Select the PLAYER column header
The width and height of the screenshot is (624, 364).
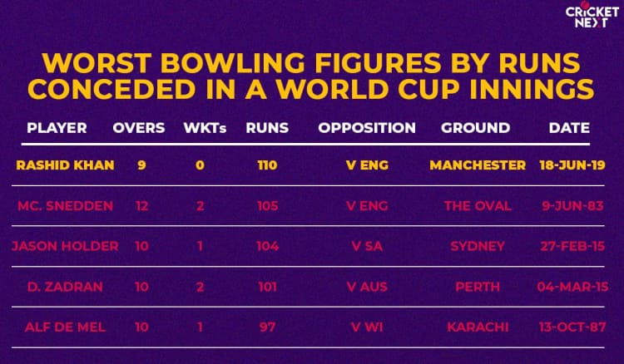57,128
